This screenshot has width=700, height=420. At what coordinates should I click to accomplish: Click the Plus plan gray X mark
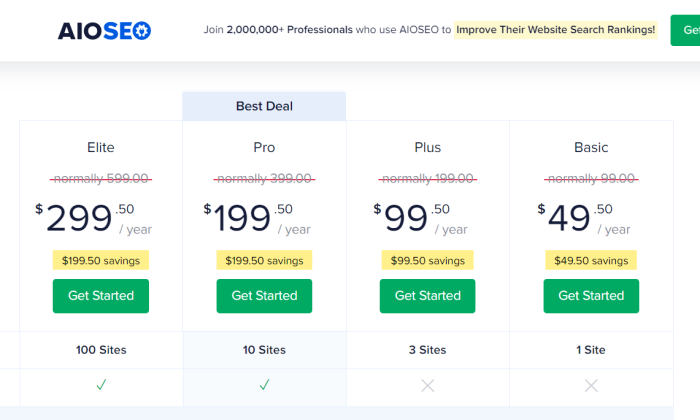coord(428,386)
